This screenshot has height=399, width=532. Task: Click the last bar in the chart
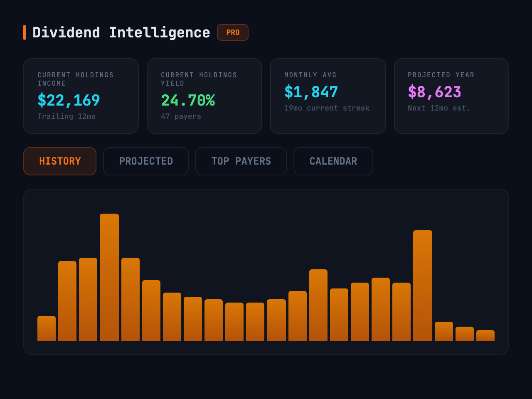pyautogui.click(x=485, y=335)
